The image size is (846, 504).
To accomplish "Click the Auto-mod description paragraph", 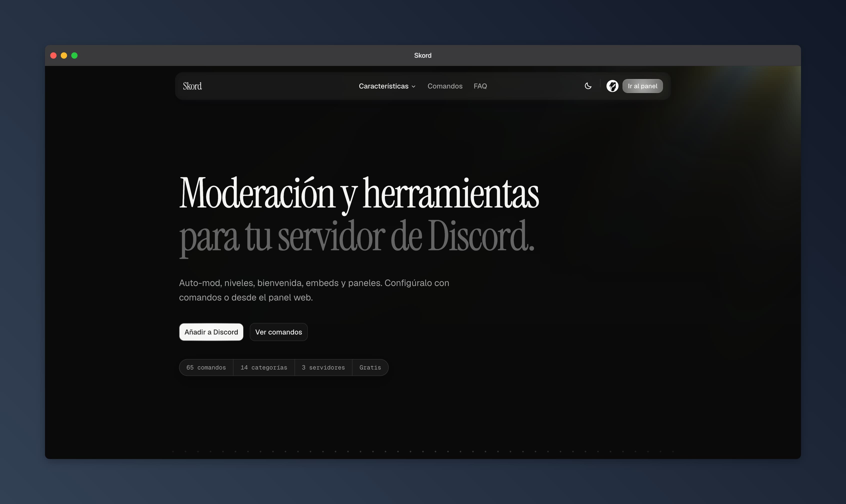I will [x=314, y=290].
